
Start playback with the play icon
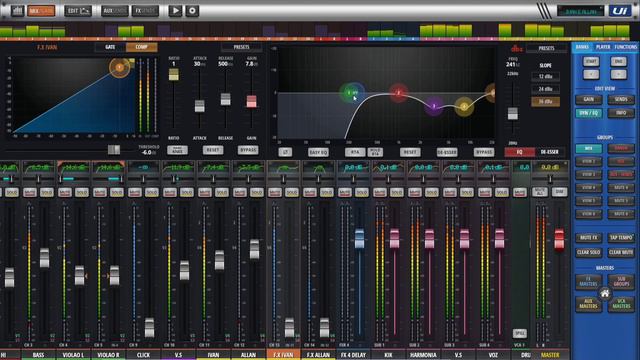[x=176, y=11]
